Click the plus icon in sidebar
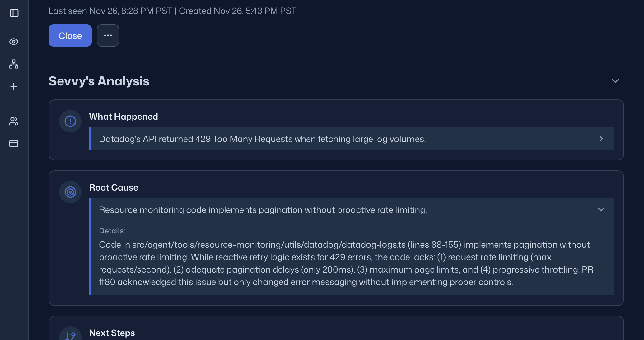This screenshot has height=340, width=644. point(14,86)
